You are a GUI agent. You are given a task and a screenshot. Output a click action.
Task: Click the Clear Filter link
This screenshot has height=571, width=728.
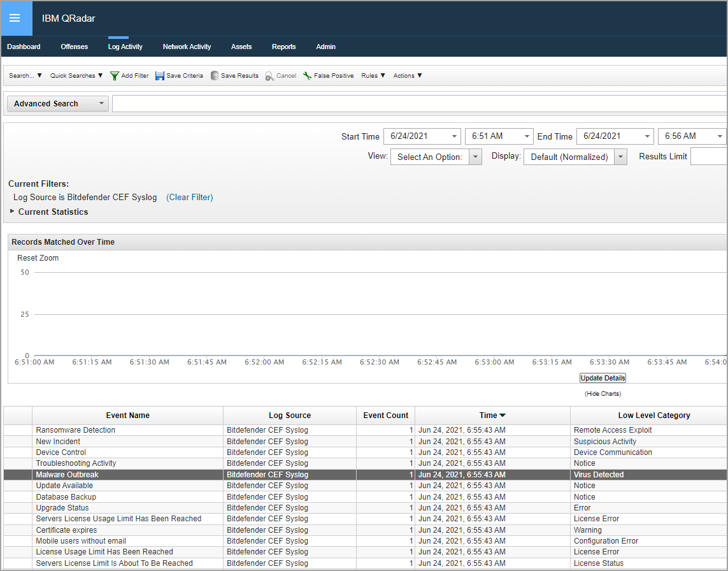[x=190, y=198]
